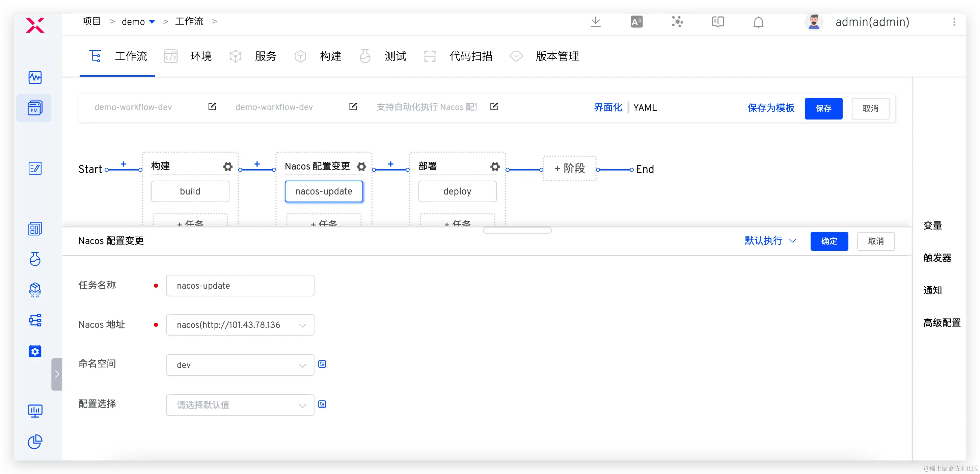
Task: Select the nacos-update task card
Action: coord(324,191)
